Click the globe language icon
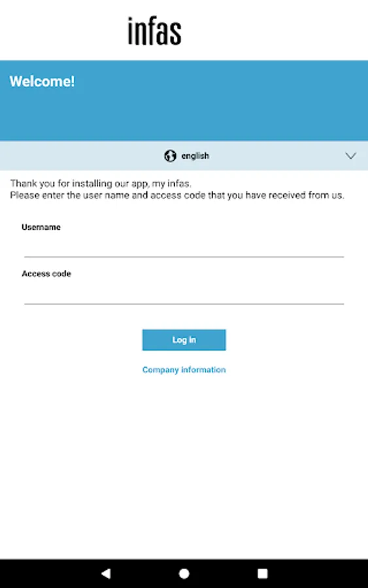The height and width of the screenshot is (588, 368). (170, 155)
